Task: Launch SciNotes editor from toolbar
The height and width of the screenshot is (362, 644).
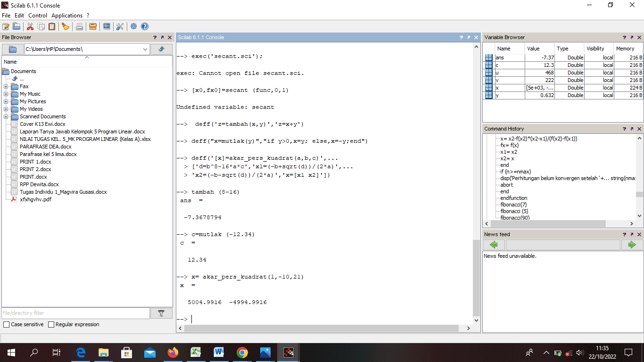Action: pos(6,26)
